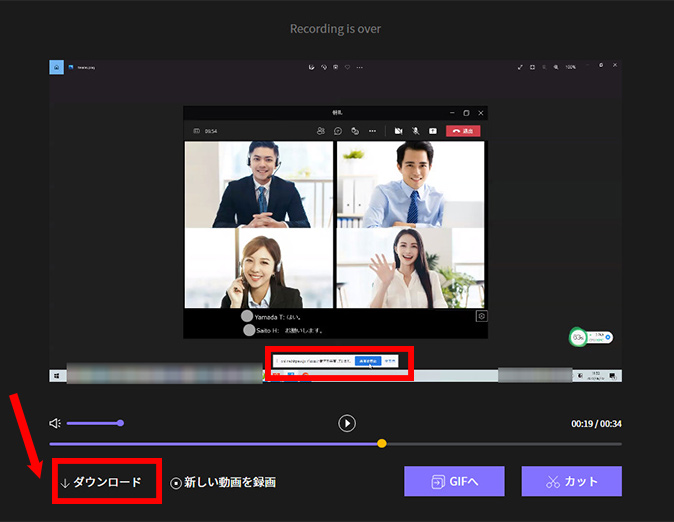
Task: Click the red leave call button
Action: coord(463,131)
